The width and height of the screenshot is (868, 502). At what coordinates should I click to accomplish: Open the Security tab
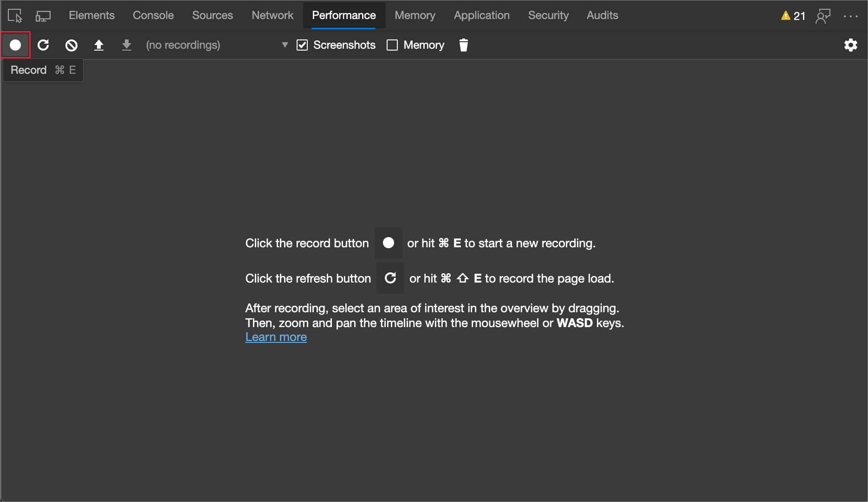coord(548,15)
